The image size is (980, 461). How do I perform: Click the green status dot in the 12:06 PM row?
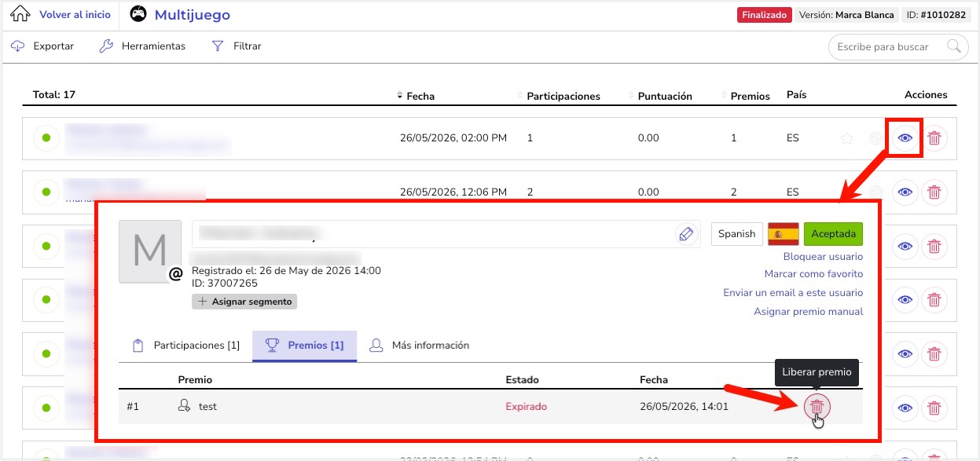(x=46, y=192)
